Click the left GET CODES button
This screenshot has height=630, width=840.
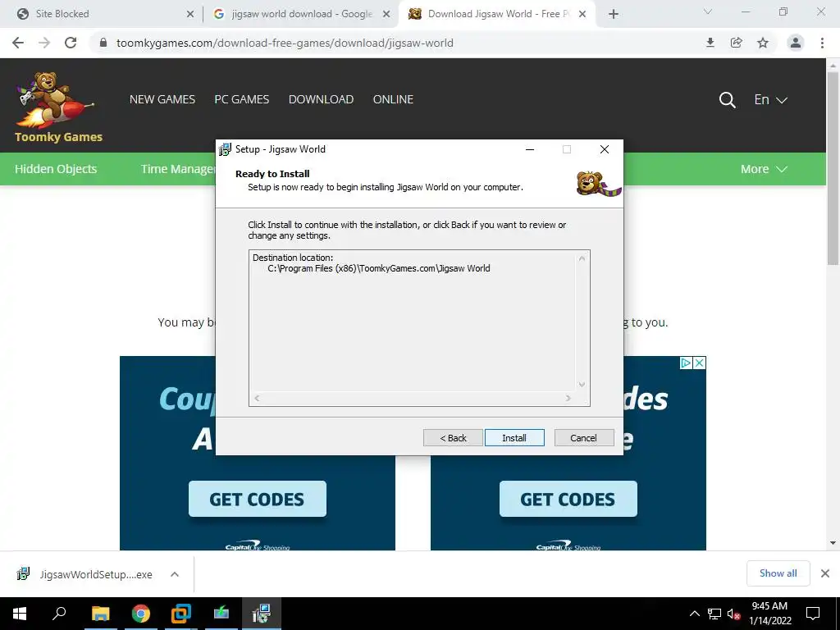click(257, 499)
